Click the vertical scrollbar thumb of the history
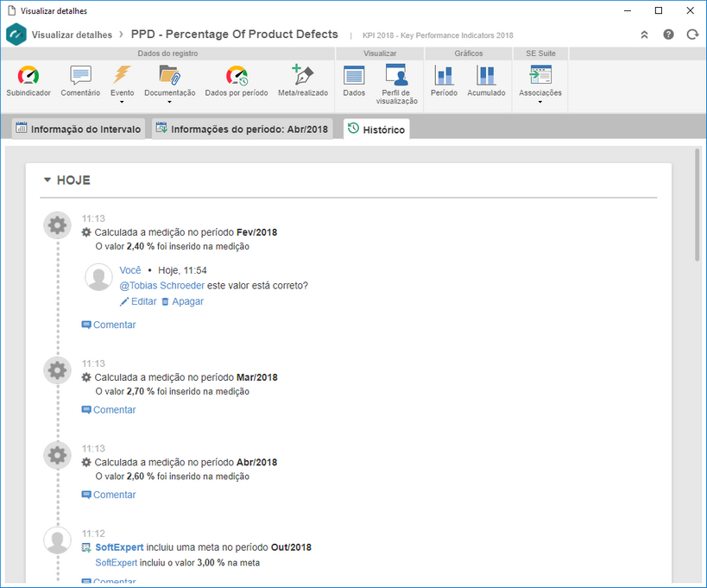This screenshot has width=707, height=588. [x=698, y=205]
